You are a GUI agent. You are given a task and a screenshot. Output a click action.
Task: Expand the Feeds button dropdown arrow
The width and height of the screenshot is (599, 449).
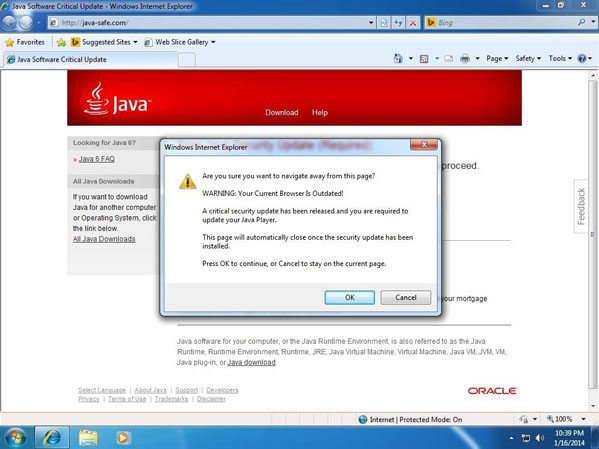(x=437, y=59)
